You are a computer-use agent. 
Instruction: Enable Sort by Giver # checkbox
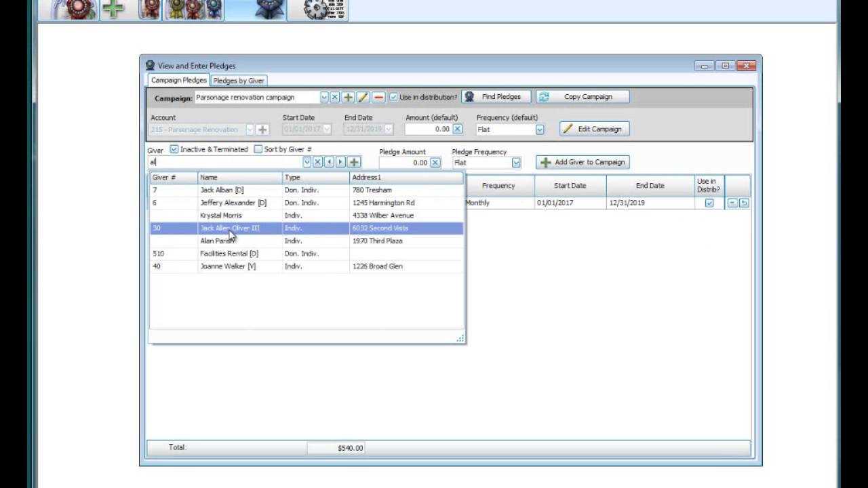click(258, 149)
